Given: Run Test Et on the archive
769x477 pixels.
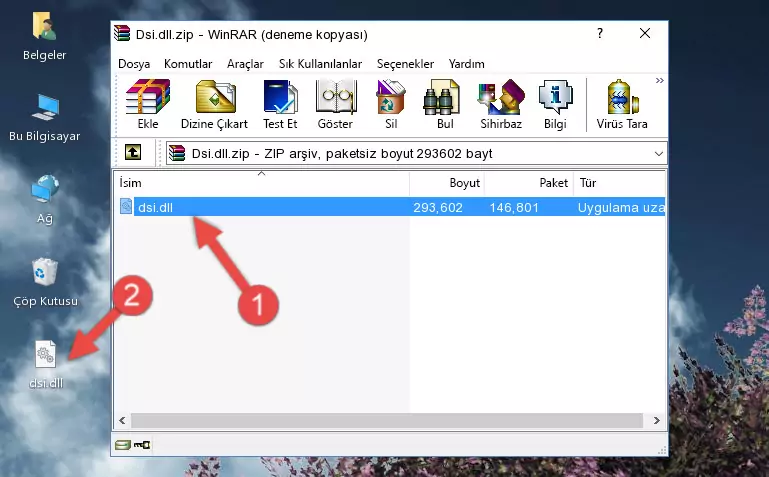Looking at the screenshot, I should tap(280, 104).
